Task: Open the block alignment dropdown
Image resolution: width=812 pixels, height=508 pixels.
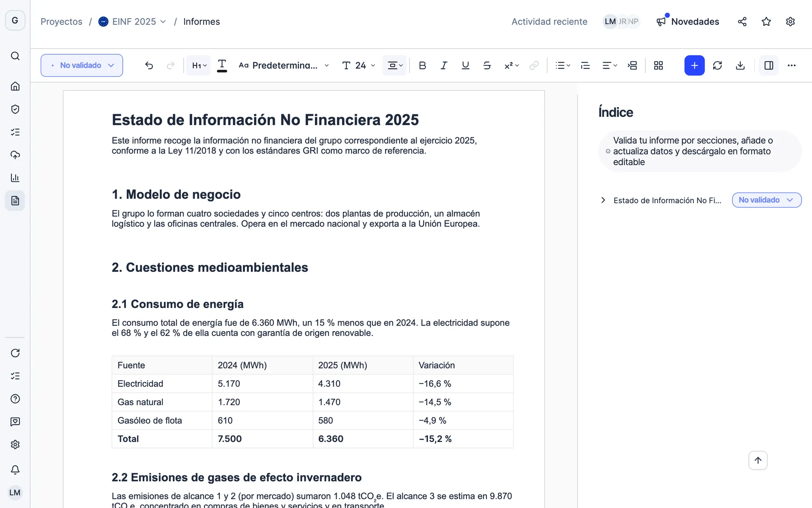Action: point(395,65)
